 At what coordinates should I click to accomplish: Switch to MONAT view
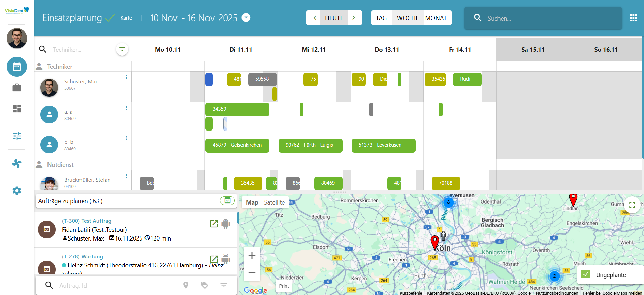pos(436,18)
